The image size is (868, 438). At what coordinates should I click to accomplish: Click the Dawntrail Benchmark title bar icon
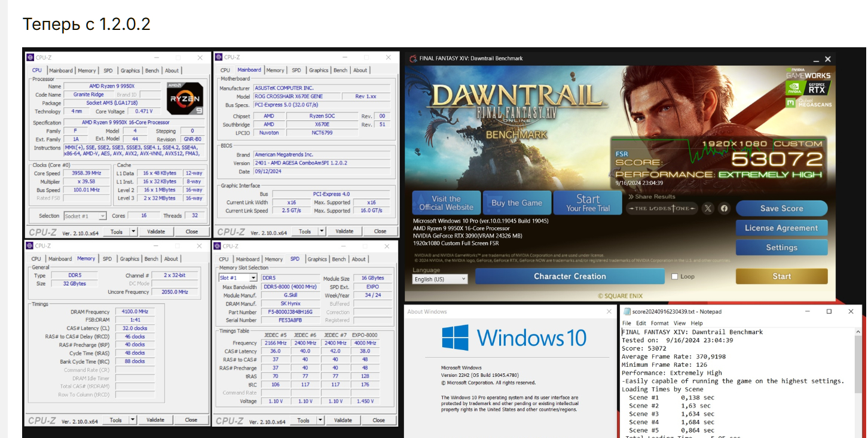[x=412, y=58]
